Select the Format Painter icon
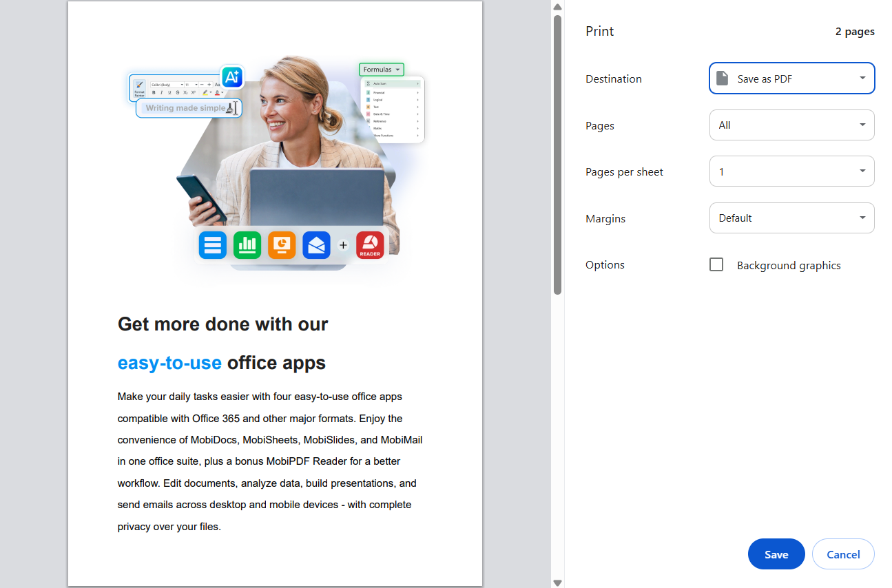This screenshot has height=588, width=892. click(x=139, y=89)
